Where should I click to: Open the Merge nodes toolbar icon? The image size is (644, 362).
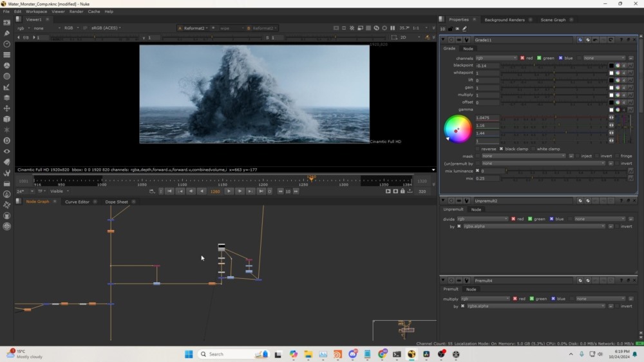point(6,98)
